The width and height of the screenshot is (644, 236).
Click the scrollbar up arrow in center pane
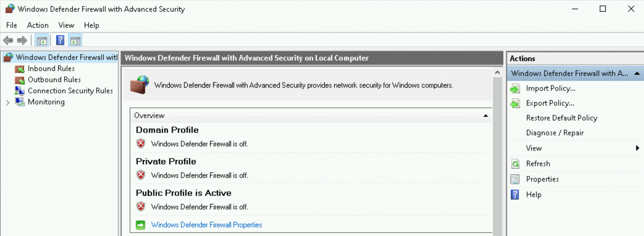pyautogui.click(x=497, y=72)
